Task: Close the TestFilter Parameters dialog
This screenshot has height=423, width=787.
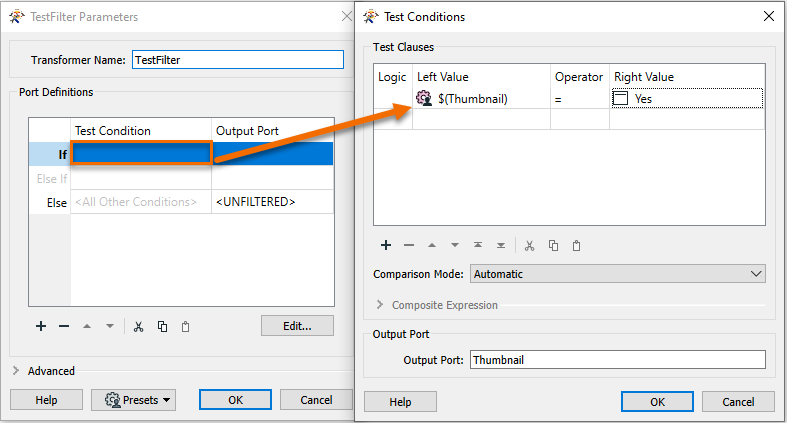Action: (346, 17)
